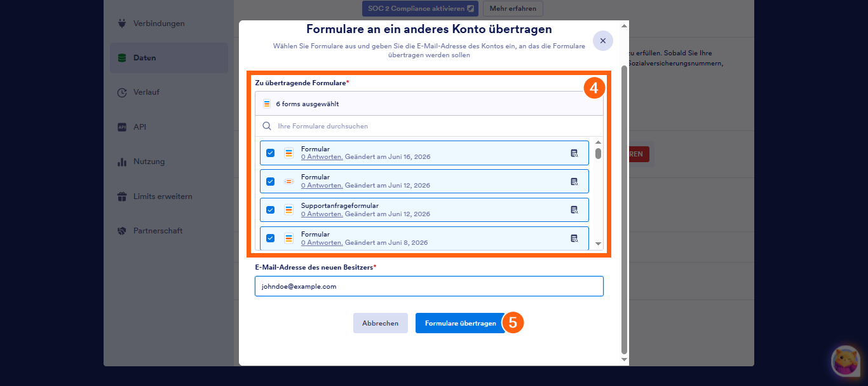Uncheck the Formular changed Juni 12

coord(270,181)
